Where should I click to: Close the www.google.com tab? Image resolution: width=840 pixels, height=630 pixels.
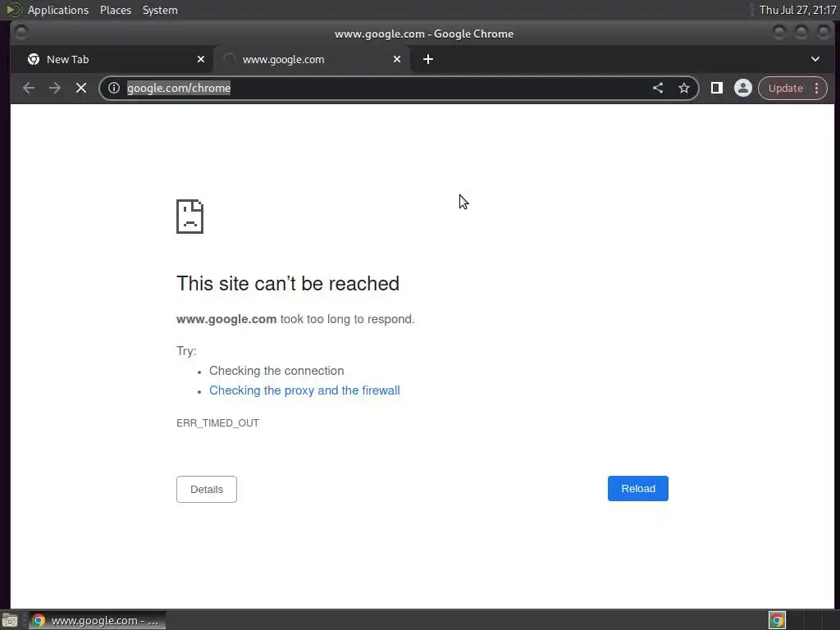[397, 59]
